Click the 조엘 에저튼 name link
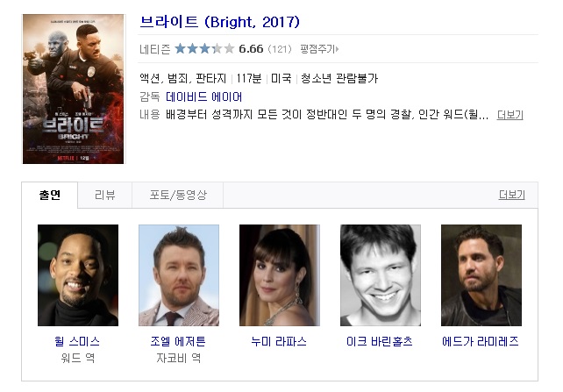 pyautogui.click(x=178, y=341)
